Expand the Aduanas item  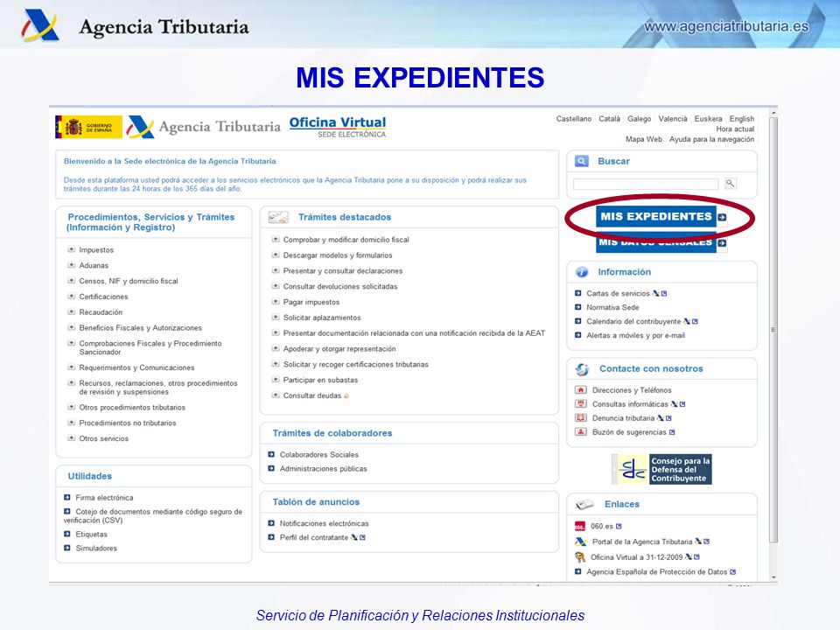point(71,264)
